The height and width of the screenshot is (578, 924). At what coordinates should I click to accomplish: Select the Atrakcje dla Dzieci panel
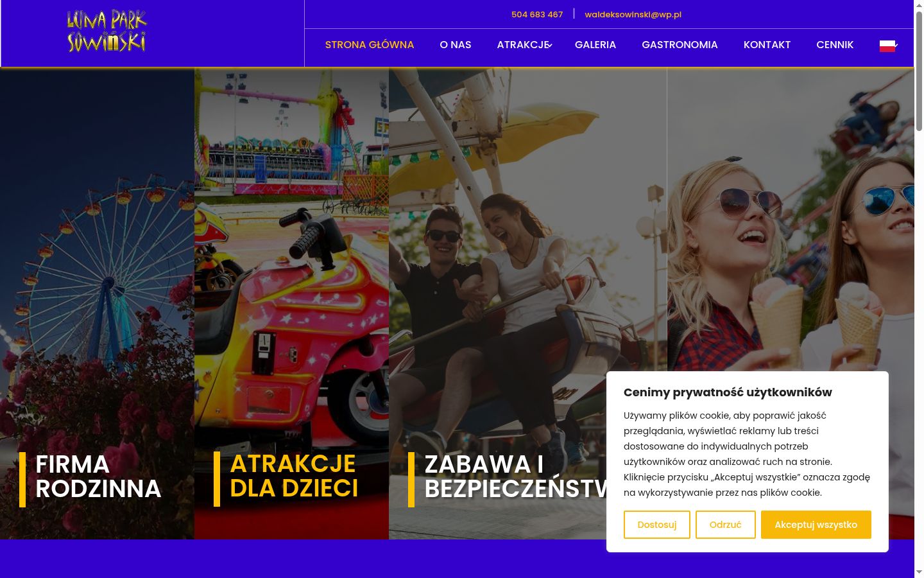click(x=291, y=304)
